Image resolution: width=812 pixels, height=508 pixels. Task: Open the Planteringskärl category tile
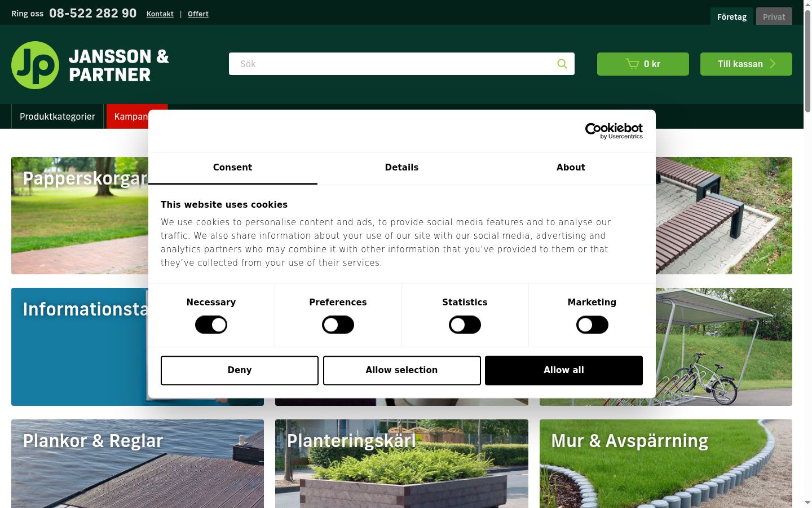(x=401, y=463)
